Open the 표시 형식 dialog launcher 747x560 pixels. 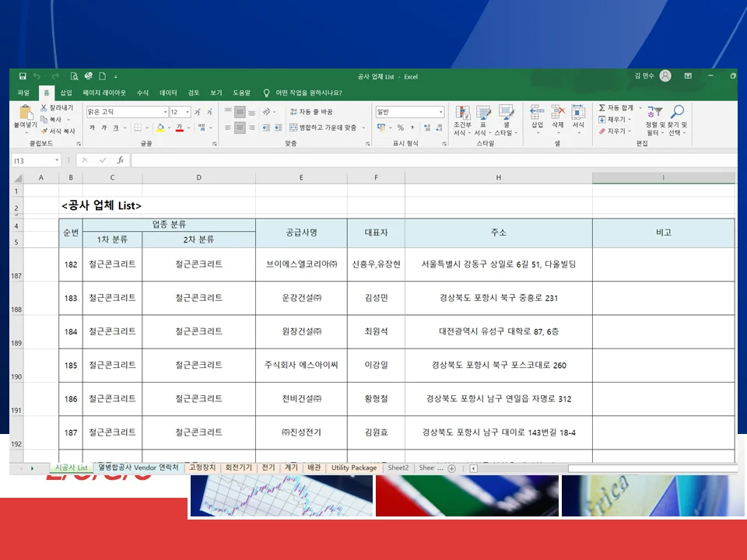pyautogui.click(x=444, y=143)
